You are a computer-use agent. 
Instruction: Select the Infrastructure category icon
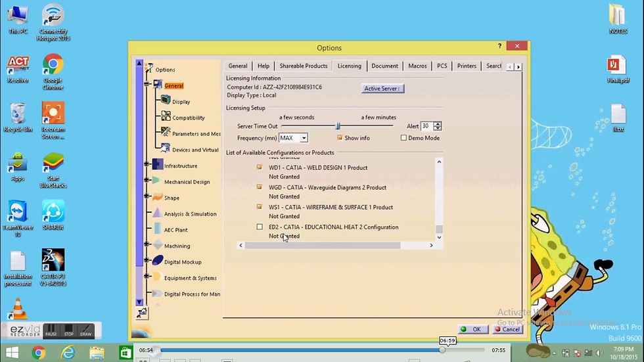(x=157, y=164)
